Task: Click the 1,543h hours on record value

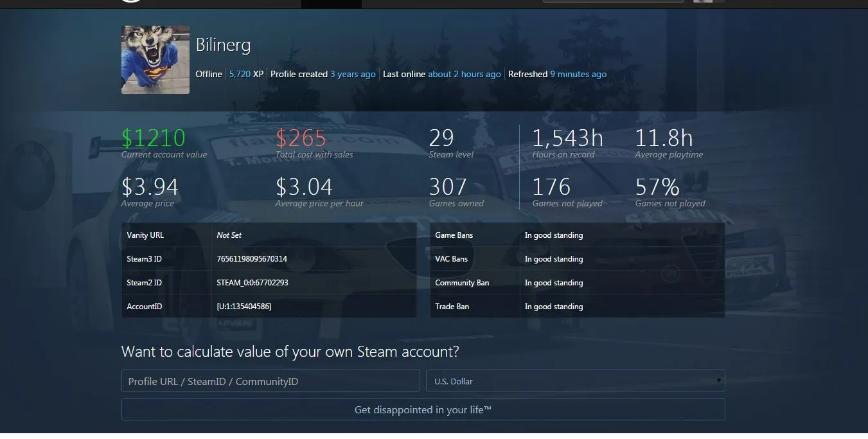Action: pyautogui.click(x=569, y=138)
